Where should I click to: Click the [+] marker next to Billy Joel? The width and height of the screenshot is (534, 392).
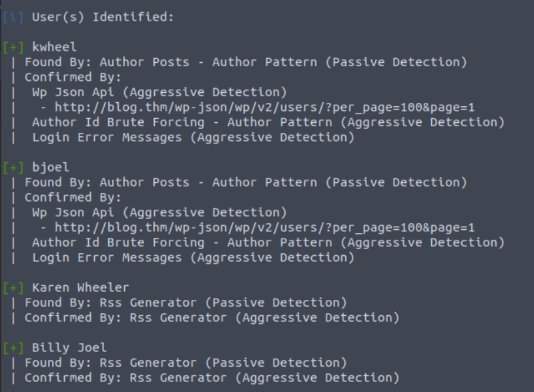[13, 347]
